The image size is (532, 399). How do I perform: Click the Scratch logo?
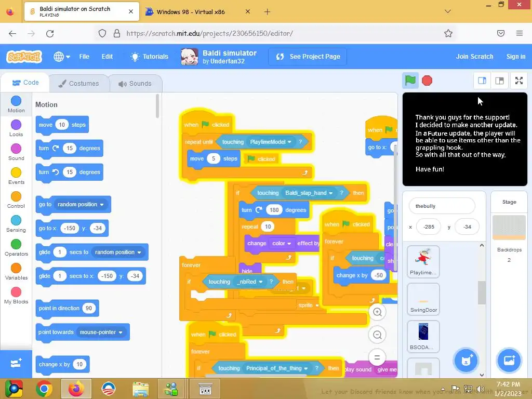[24, 57]
